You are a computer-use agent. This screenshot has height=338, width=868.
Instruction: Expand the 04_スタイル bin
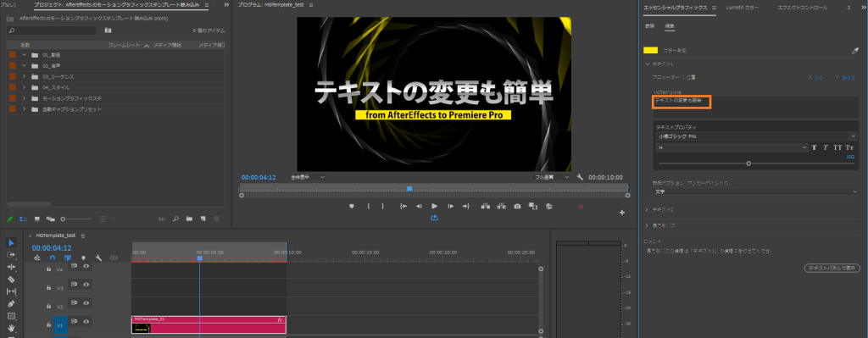click(24, 87)
